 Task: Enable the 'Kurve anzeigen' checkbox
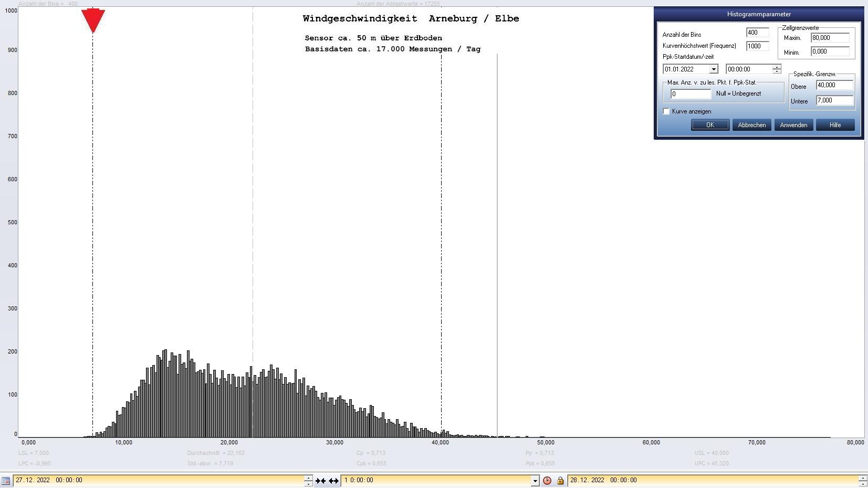666,111
